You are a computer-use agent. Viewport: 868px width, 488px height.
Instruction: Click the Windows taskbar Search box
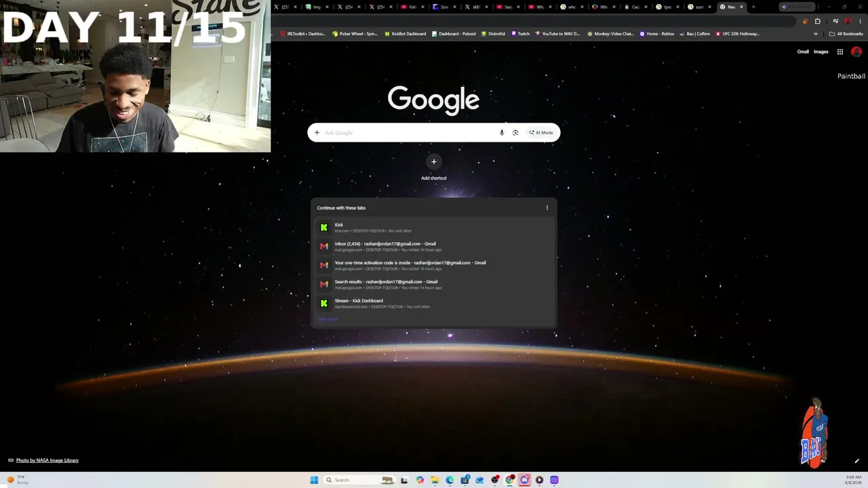359,480
